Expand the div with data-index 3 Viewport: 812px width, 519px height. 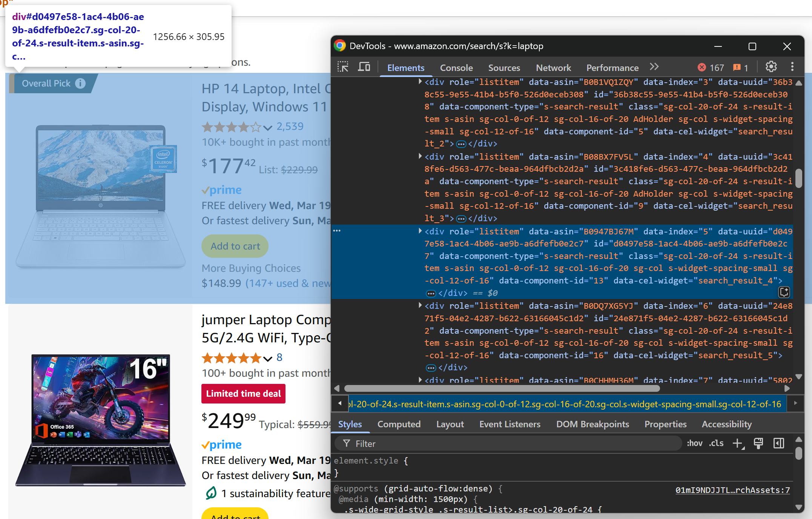pos(420,82)
